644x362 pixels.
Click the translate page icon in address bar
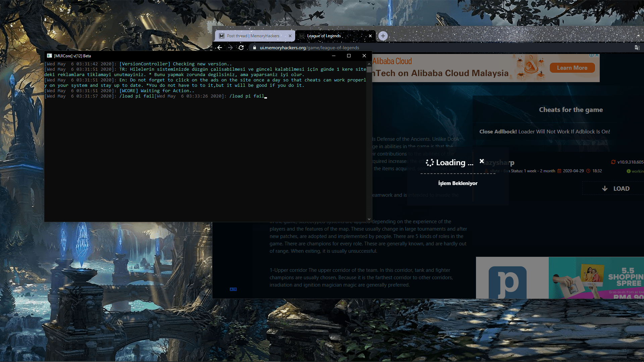tap(637, 48)
